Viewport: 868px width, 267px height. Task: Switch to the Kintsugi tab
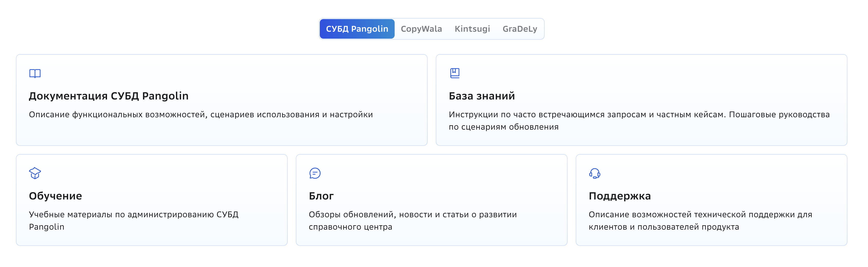coord(472,29)
